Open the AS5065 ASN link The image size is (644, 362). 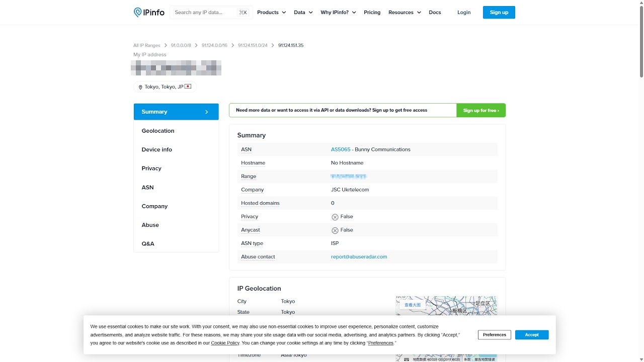pos(341,149)
